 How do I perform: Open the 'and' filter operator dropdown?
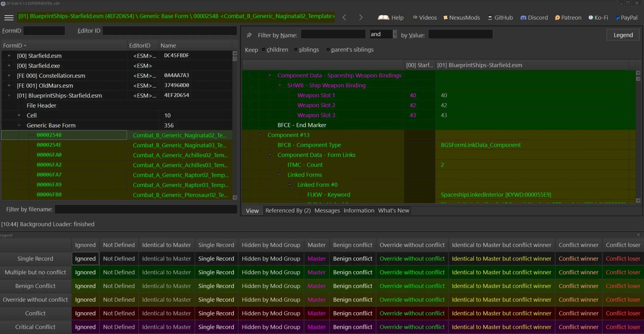[x=395, y=34]
